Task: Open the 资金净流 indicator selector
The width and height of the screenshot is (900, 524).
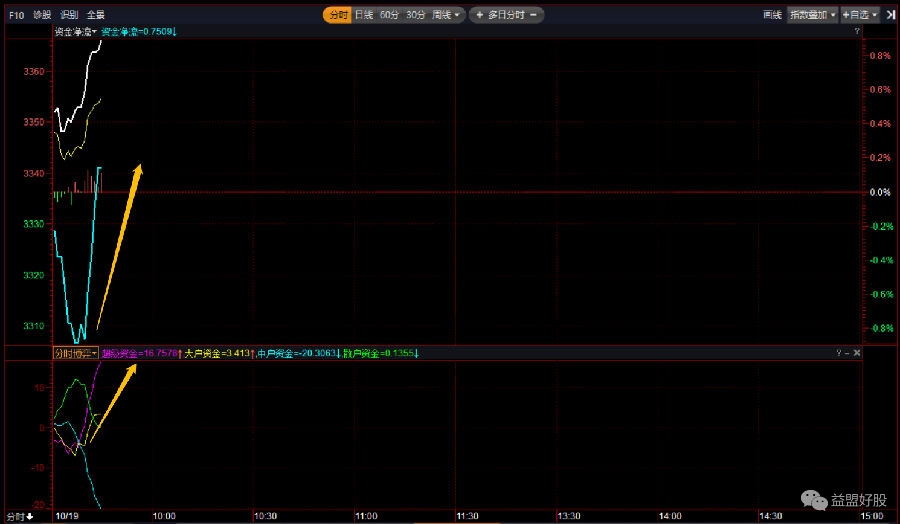Action: [x=76, y=32]
